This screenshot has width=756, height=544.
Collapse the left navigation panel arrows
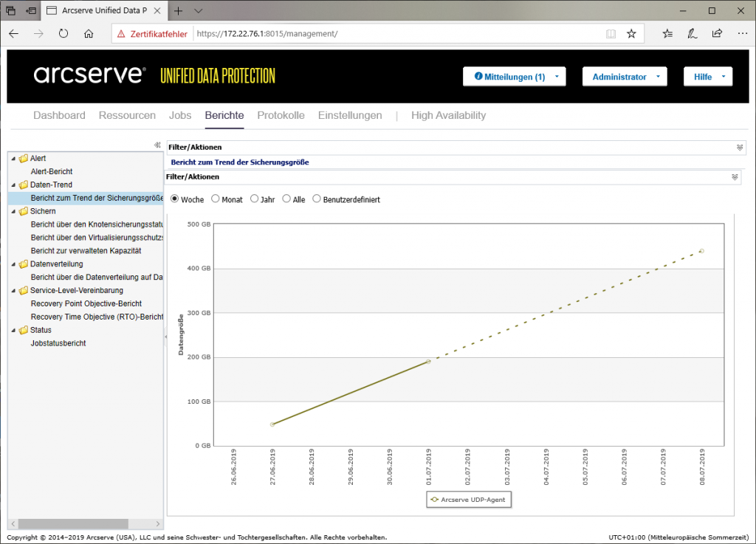(x=157, y=145)
